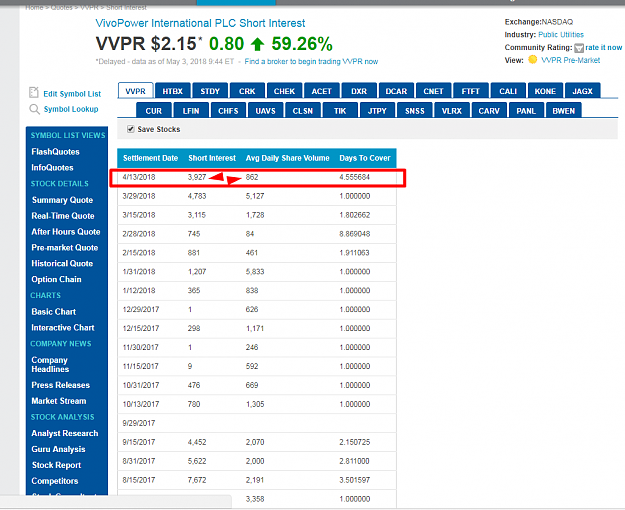625x510 pixels.
Task: Open Analyst Research page
Action: (65, 433)
